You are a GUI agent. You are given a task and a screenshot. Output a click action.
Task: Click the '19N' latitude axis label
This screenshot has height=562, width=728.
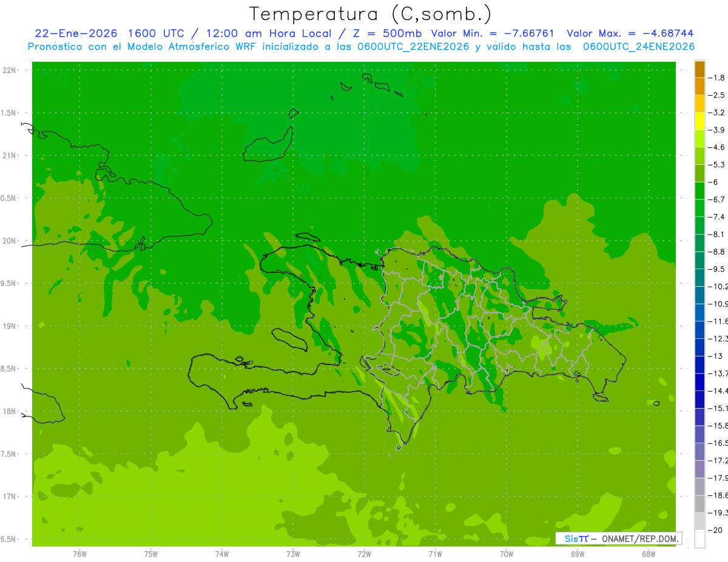10,326
